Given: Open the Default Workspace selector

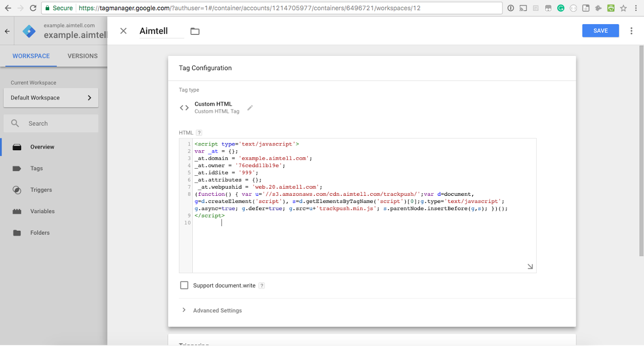Looking at the screenshot, I should tap(51, 98).
